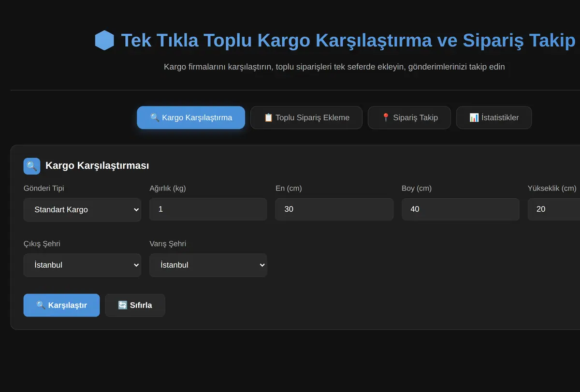Viewport: 580px width, 392px height.
Task: Click the Karşılaştır button
Action: click(x=61, y=305)
